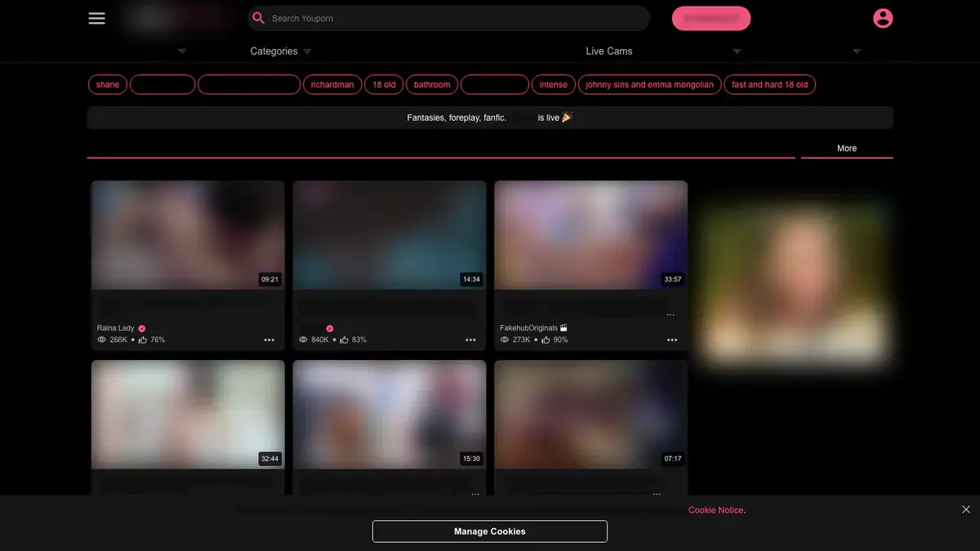Click the eye views icon next to 840K
The width and height of the screenshot is (980, 551).
coord(304,340)
